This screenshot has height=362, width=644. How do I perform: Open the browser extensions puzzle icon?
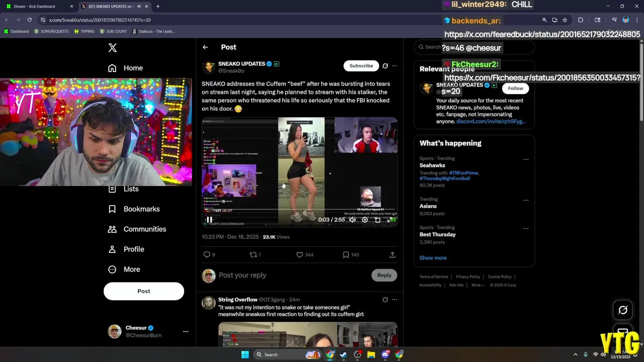click(x=581, y=20)
